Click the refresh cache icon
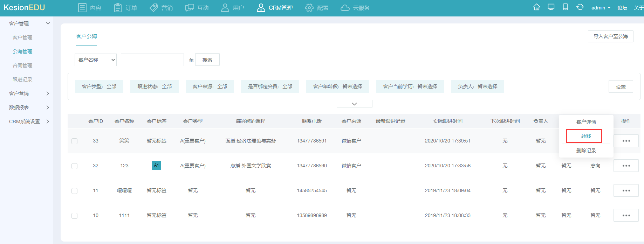644x244 pixels. [580, 7]
